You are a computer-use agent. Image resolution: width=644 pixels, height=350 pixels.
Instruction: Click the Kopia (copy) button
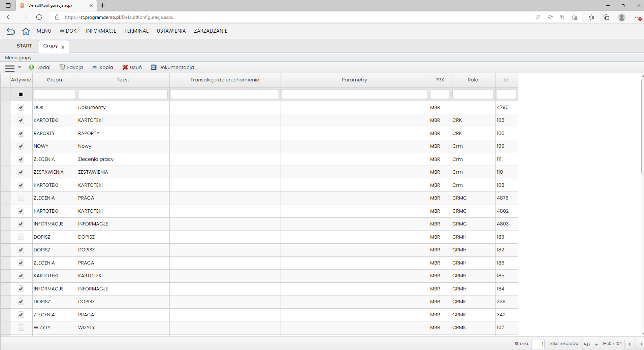point(103,67)
